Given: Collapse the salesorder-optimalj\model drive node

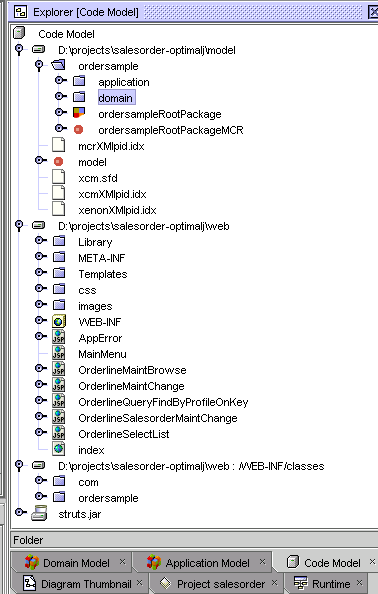Looking at the screenshot, I should click(x=19, y=50).
